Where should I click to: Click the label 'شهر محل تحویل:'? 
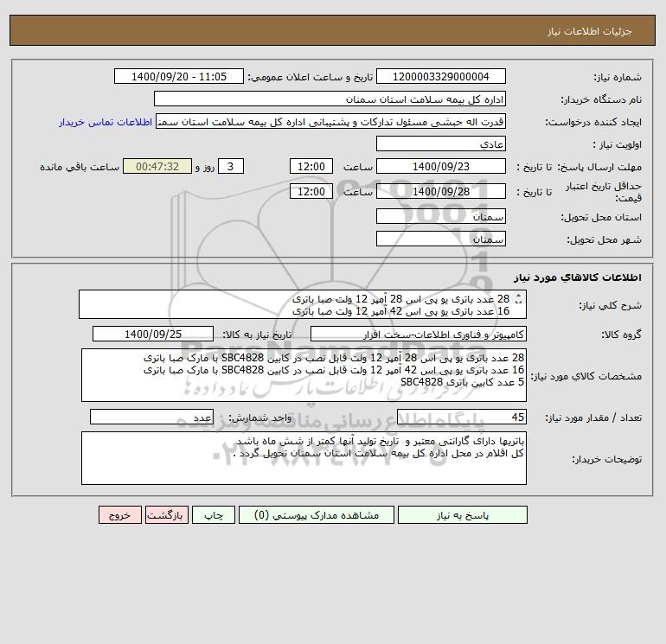pyautogui.click(x=605, y=239)
